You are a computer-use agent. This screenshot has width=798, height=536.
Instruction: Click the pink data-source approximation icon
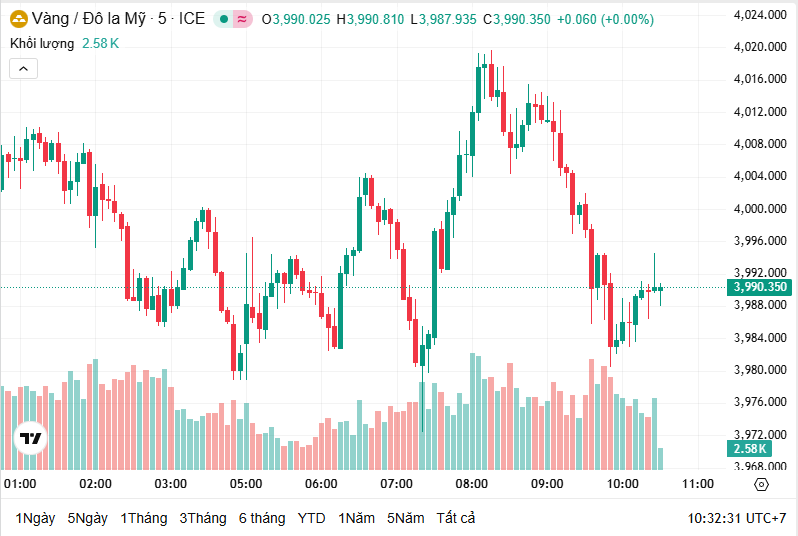[x=242, y=19]
